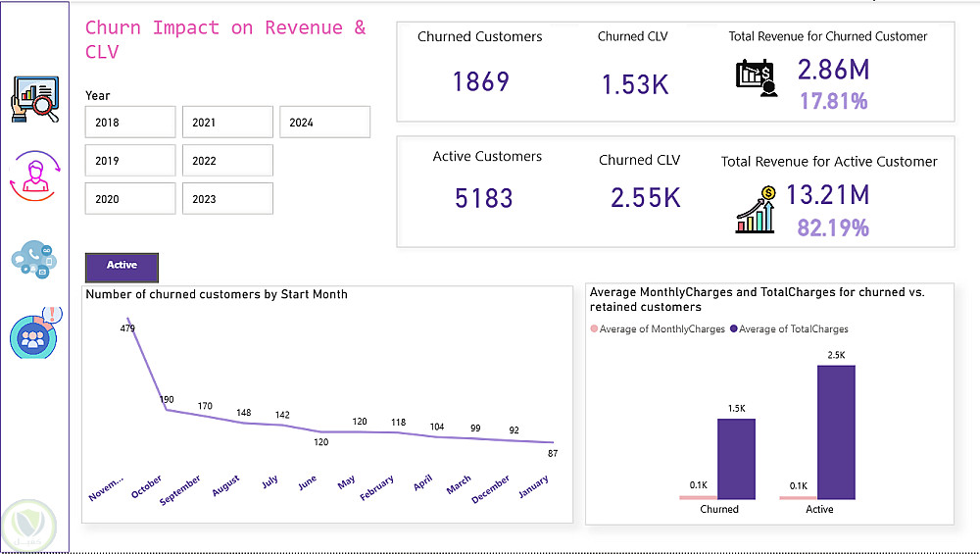Select the Active MonthlyCharges pink bar

click(x=798, y=498)
